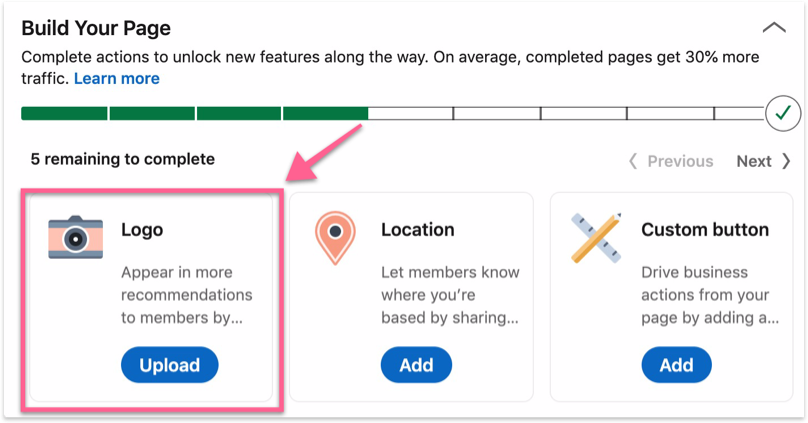Click the orange location pin icon
The image size is (808, 423).
335,237
